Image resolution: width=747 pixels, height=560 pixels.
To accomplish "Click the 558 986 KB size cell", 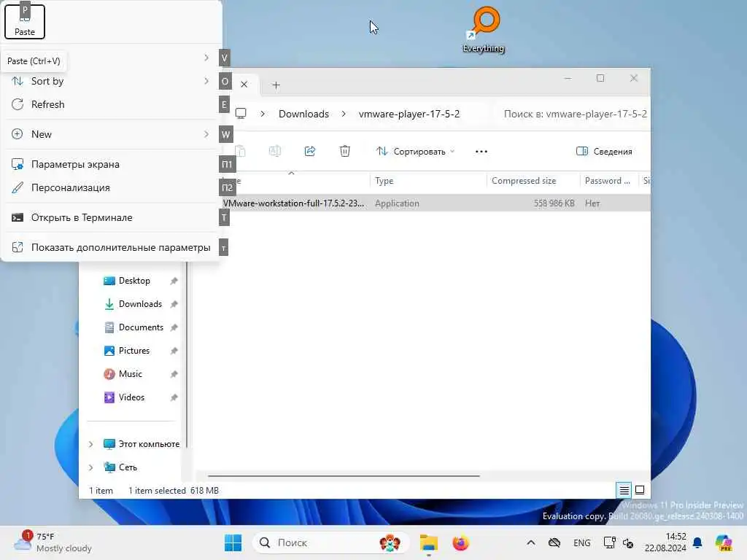I will [x=554, y=203].
